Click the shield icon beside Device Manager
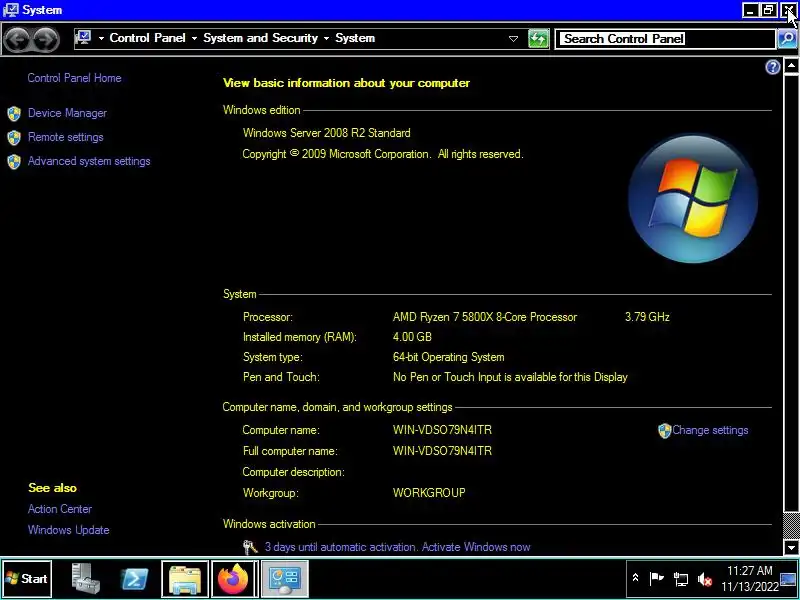Image resolution: width=800 pixels, height=600 pixels. (14, 113)
